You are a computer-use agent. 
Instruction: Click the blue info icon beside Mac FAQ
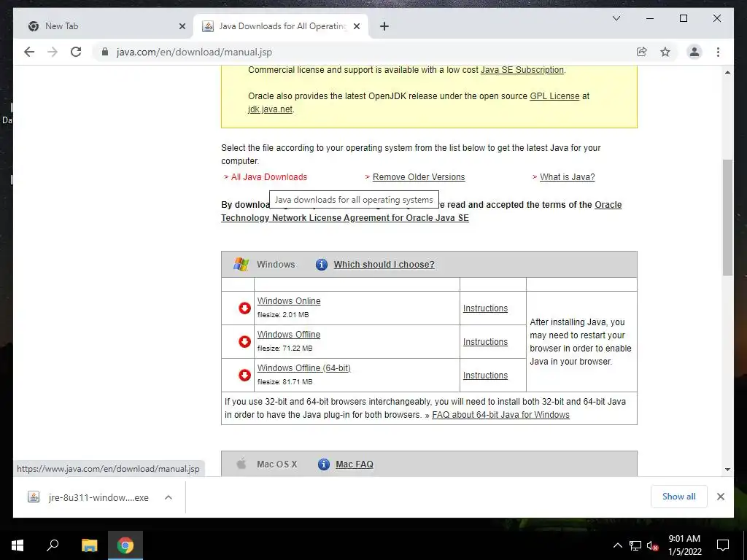pyautogui.click(x=323, y=464)
